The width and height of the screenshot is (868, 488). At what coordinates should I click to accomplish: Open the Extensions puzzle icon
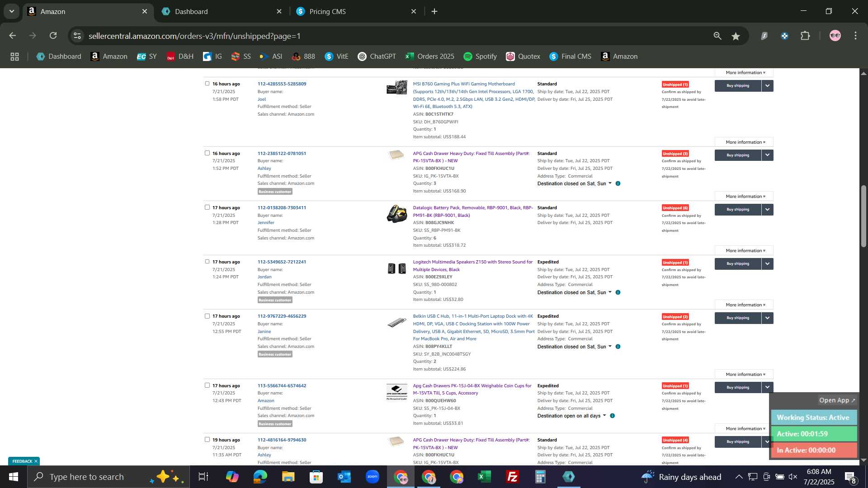click(805, 36)
